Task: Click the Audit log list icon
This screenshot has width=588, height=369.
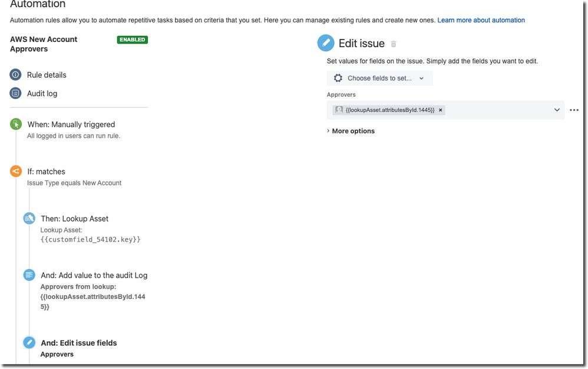Action: tap(15, 93)
